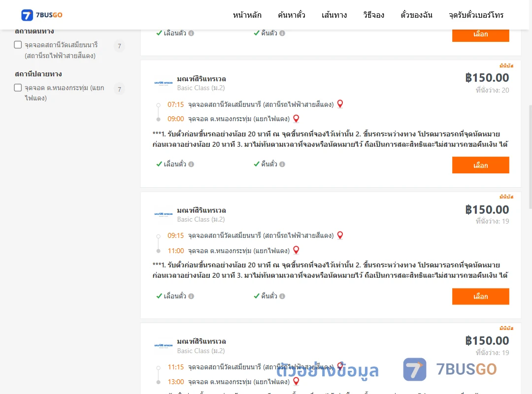This screenshot has width=532, height=394.
Task: Click the 13:00 arrival time text
Action: pyautogui.click(x=175, y=382)
